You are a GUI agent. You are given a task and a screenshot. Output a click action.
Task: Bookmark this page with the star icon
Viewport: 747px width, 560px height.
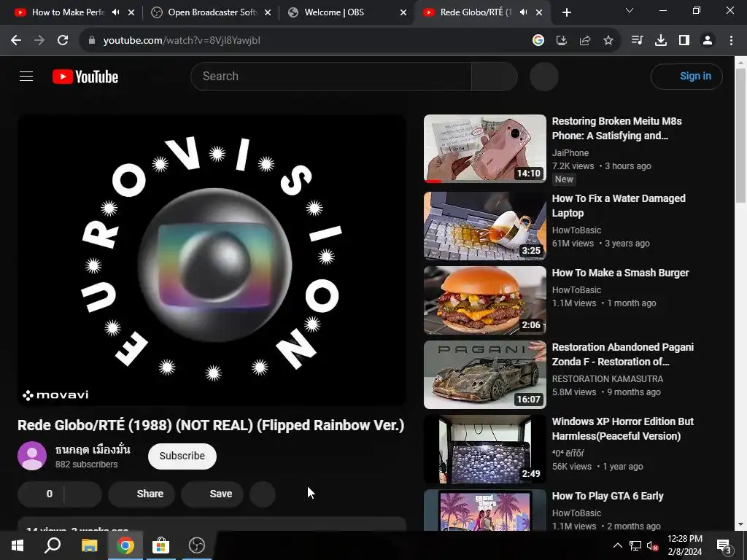tap(608, 41)
